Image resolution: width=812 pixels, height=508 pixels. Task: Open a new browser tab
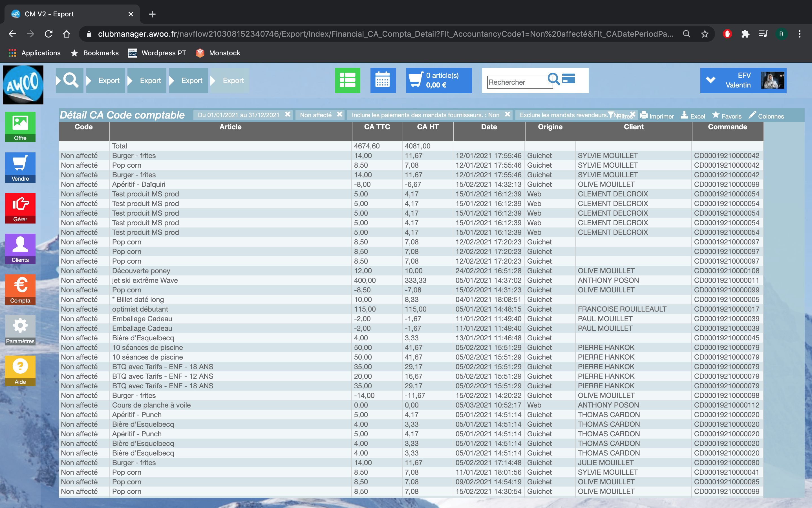click(152, 14)
